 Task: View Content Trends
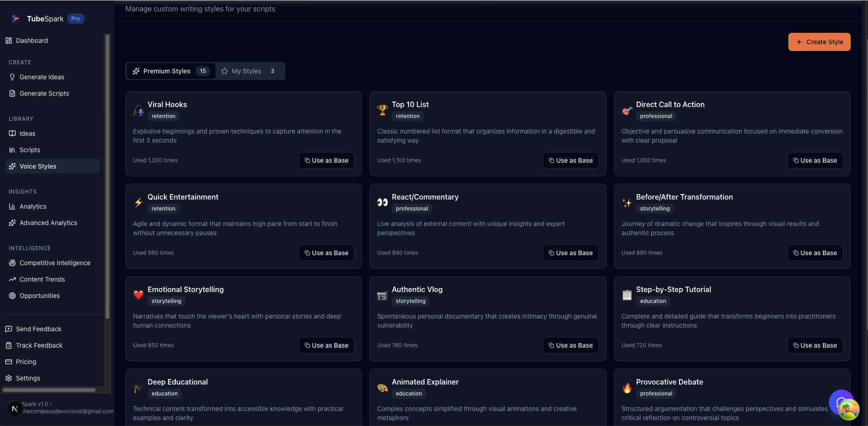pos(41,279)
